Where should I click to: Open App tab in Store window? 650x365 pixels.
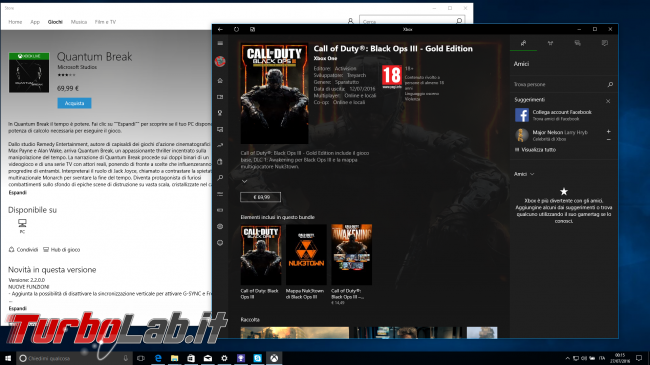pyautogui.click(x=35, y=22)
